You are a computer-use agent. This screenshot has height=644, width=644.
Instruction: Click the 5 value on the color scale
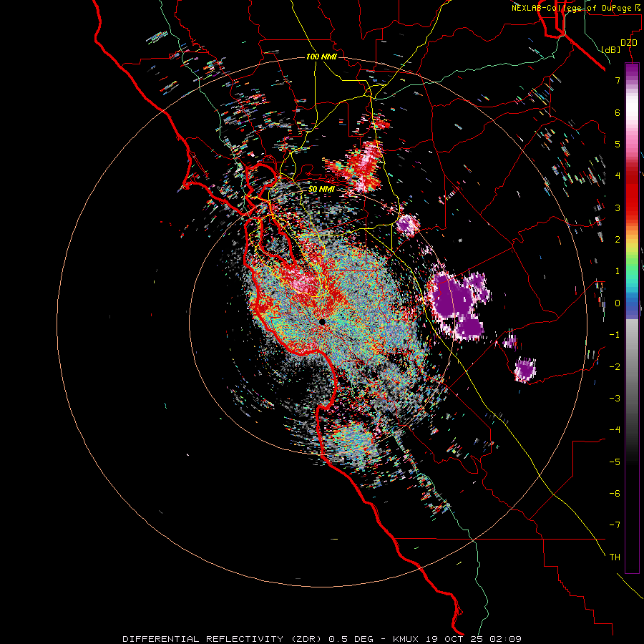618,144
